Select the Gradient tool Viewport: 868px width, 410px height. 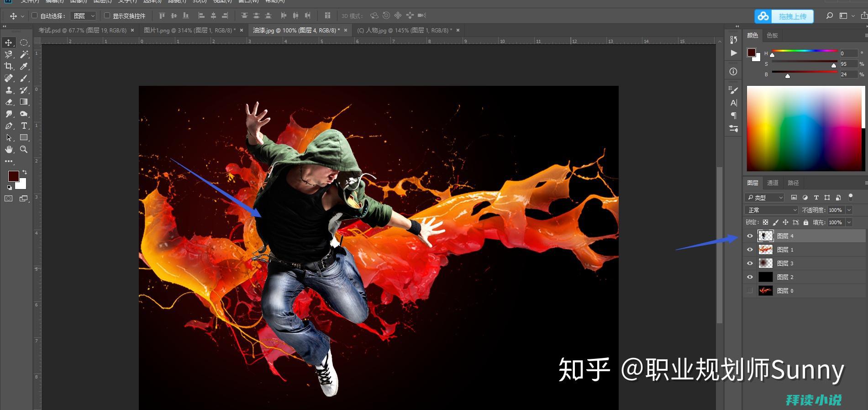(x=24, y=102)
